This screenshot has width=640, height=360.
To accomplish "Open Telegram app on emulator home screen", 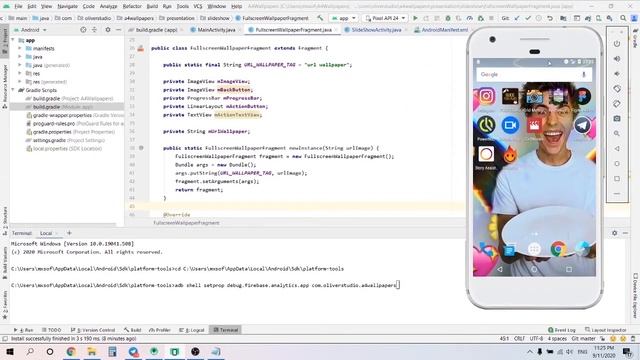I will pos(582,125).
